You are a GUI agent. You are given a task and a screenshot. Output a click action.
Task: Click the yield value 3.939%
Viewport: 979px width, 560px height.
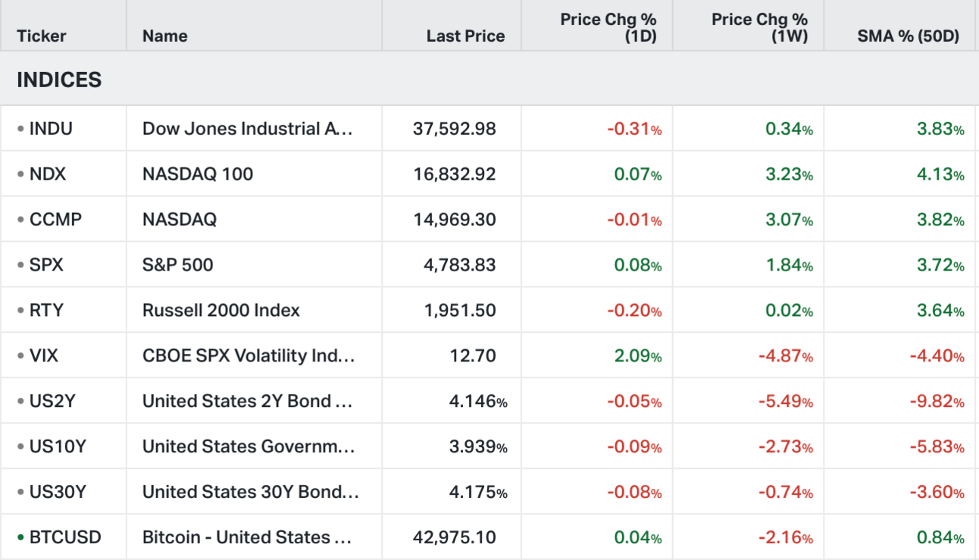[x=478, y=447]
